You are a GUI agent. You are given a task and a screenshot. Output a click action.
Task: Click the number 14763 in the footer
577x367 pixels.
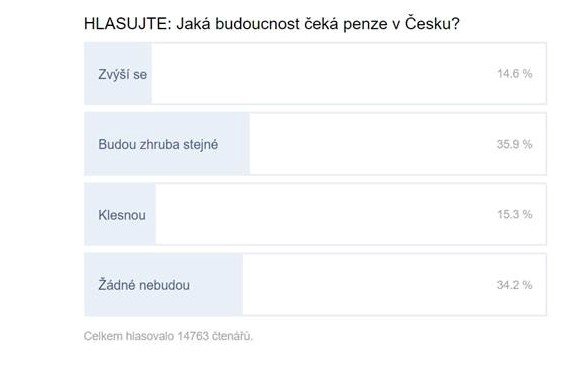pyautogui.click(x=193, y=336)
